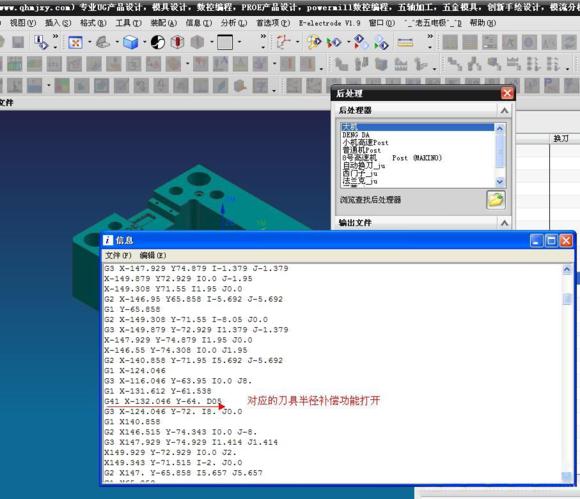
Task: Select the blue shaded cube render icon
Action: [131, 42]
